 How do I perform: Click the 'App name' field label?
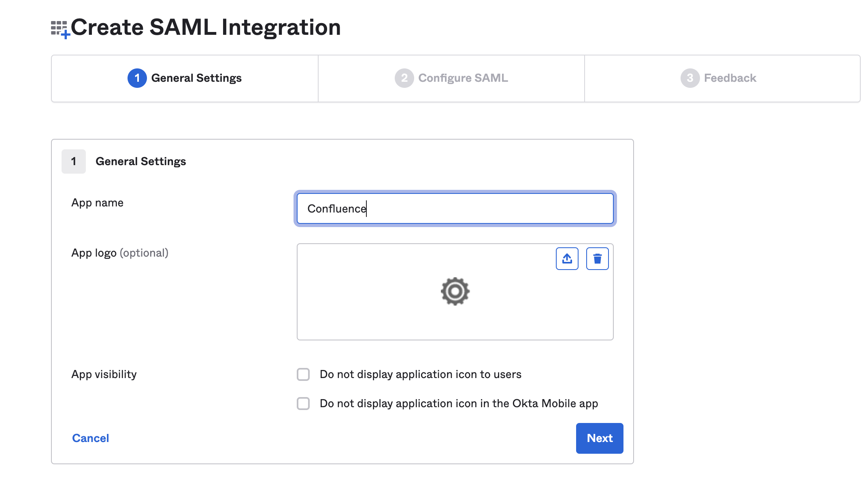(97, 203)
